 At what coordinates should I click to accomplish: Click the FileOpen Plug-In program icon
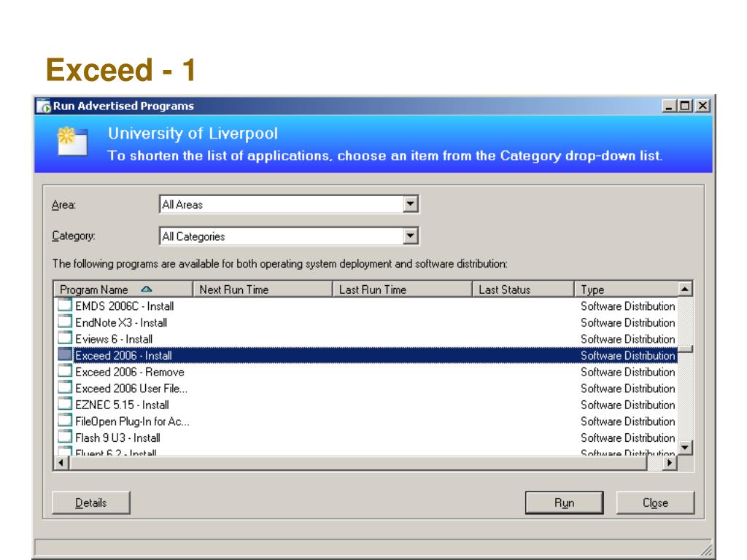[65, 421]
